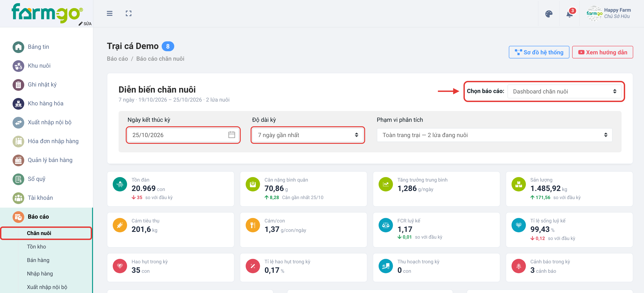
Task: Open the Độ dài kỳ dropdown
Action: pyautogui.click(x=308, y=135)
